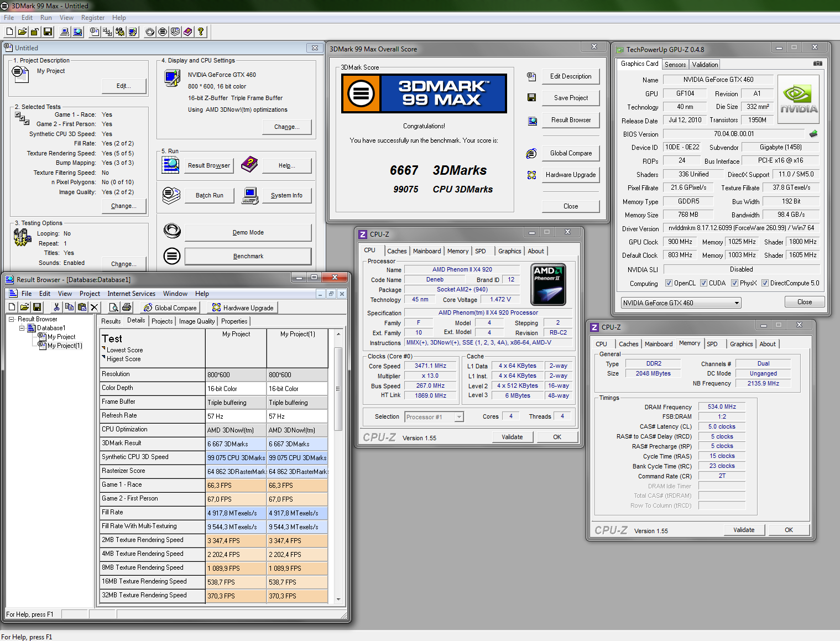The height and width of the screenshot is (641, 840).
Task: Open the Mainboard tab in the CPU-Z processor window
Action: pyautogui.click(x=427, y=251)
